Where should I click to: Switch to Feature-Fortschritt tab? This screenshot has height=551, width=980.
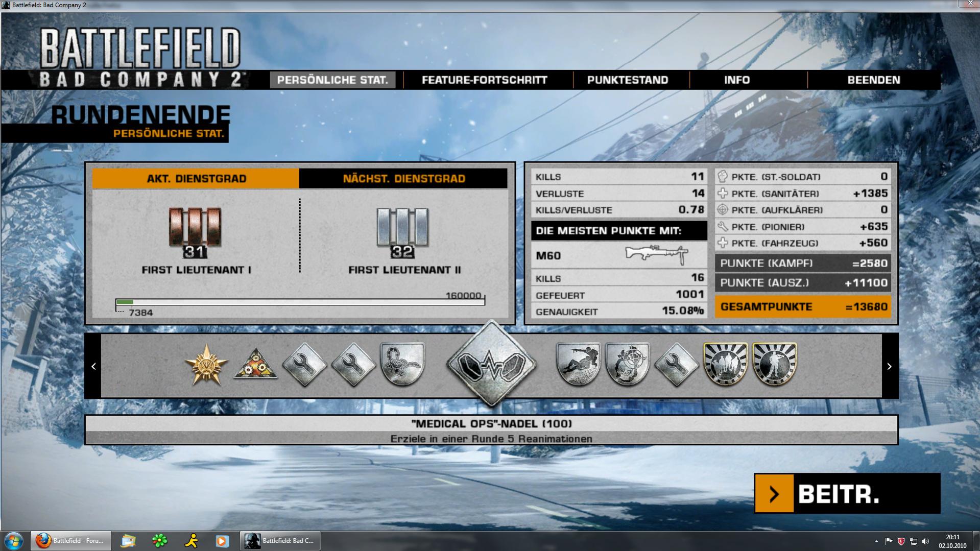(x=484, y=80)
